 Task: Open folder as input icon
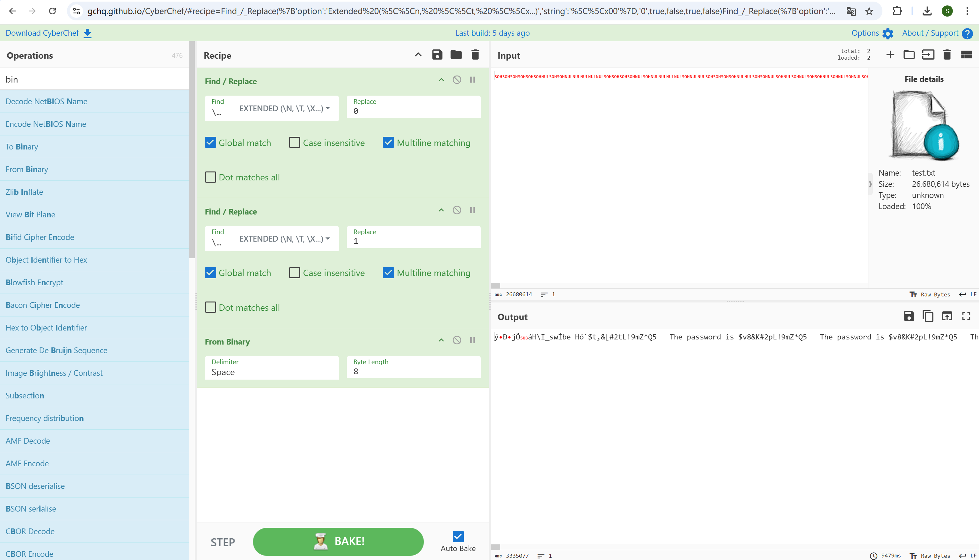pos(909,55)
